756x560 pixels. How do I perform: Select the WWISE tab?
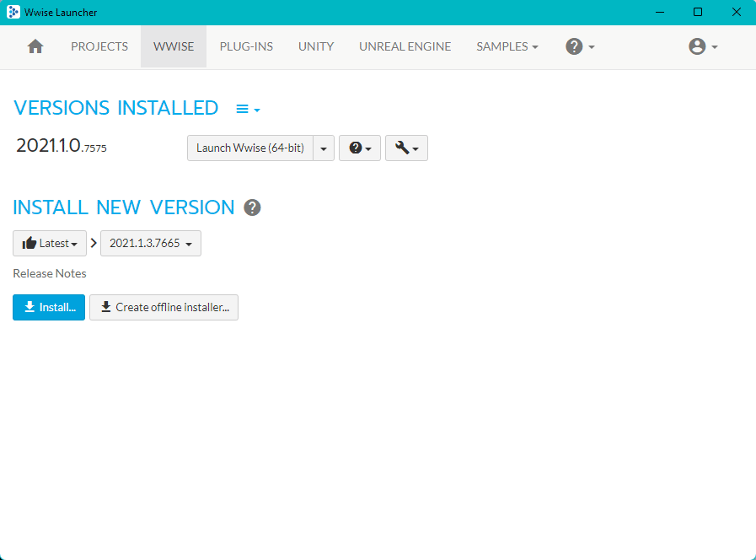point(174,46)
